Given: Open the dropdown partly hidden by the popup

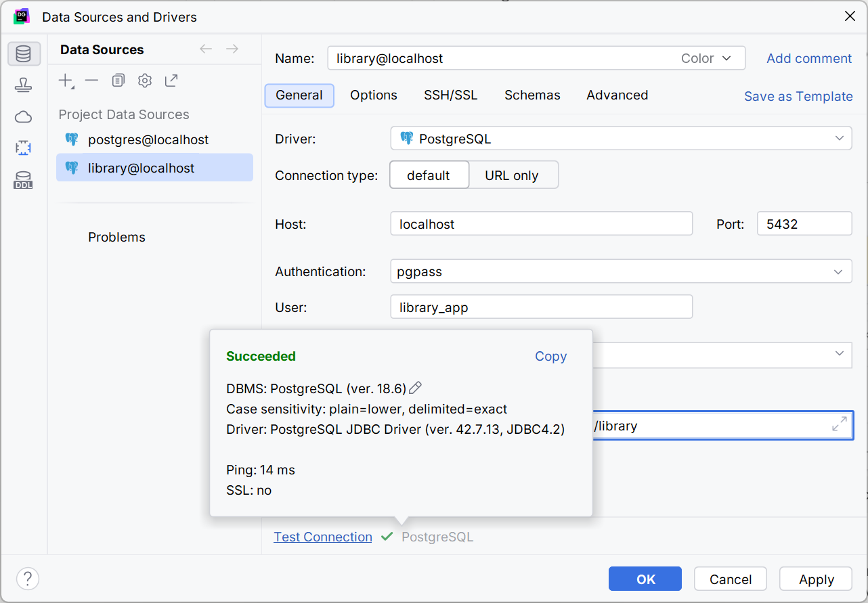Looking at the screenshot, I should point(722,355).
